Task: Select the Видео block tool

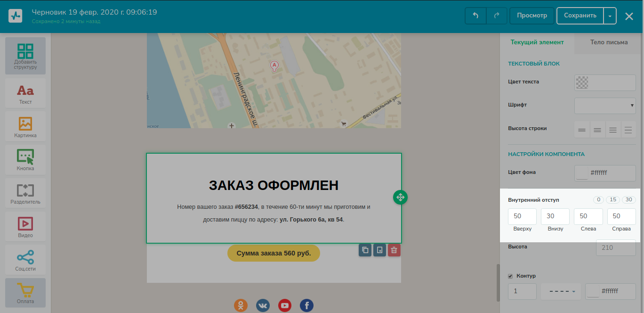Action: [25, 227]
